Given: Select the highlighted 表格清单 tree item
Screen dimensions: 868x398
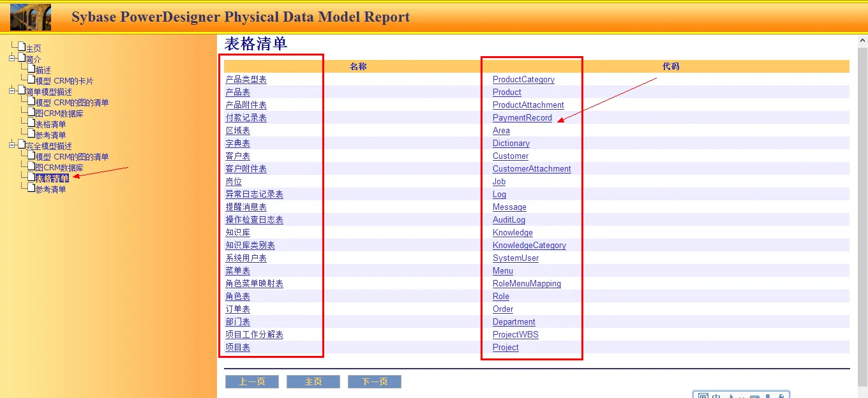Looking at the screenshot, I should click(x=52, y=179).
